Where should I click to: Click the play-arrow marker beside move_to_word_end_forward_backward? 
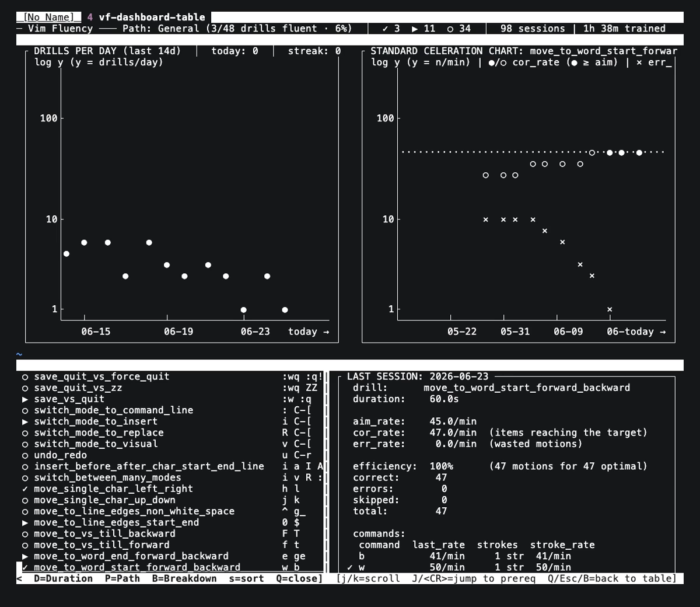25,556
